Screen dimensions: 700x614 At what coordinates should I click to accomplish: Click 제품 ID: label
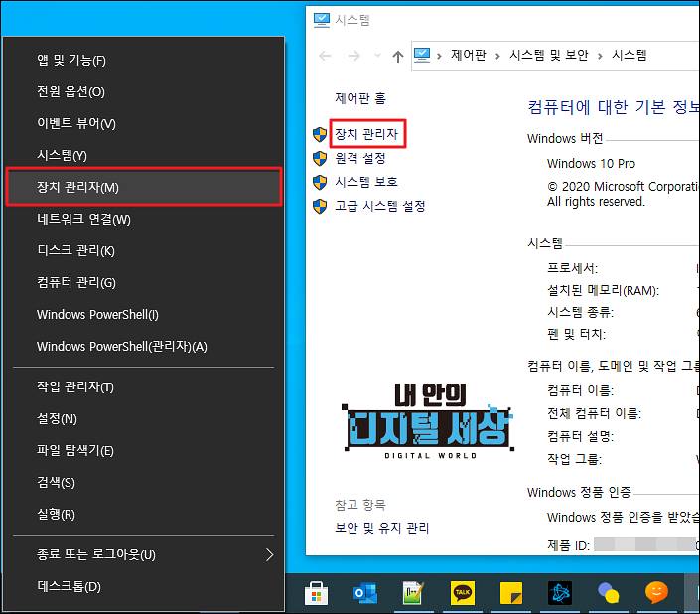[x=569, y=545]
